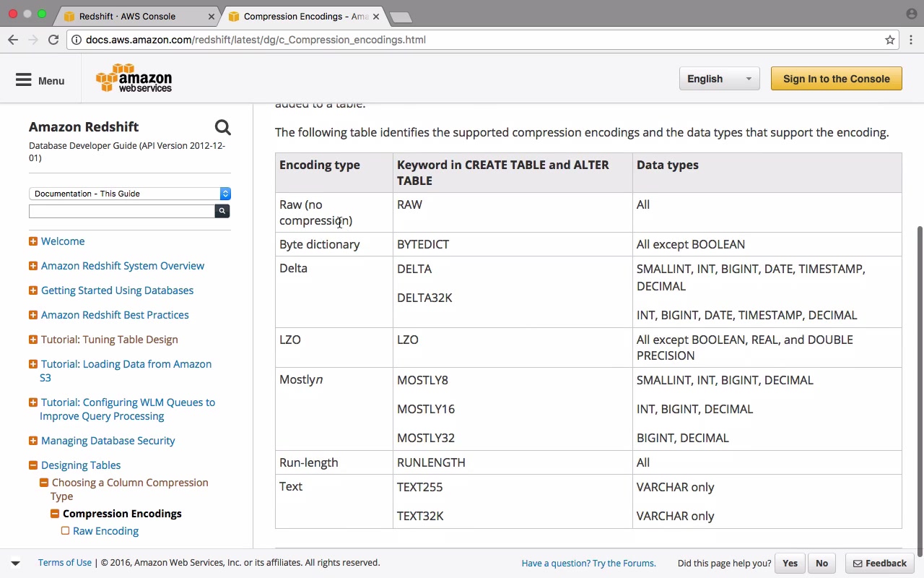Close the Compression Encodings tab
The width and height of the screenshot is (924, 578).
[375, 16]
